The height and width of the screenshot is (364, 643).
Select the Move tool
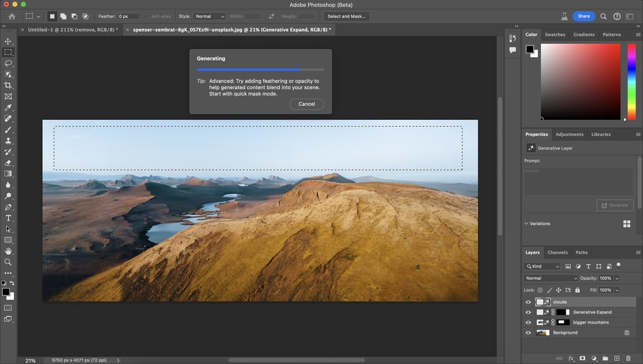[x=8, y=40]
